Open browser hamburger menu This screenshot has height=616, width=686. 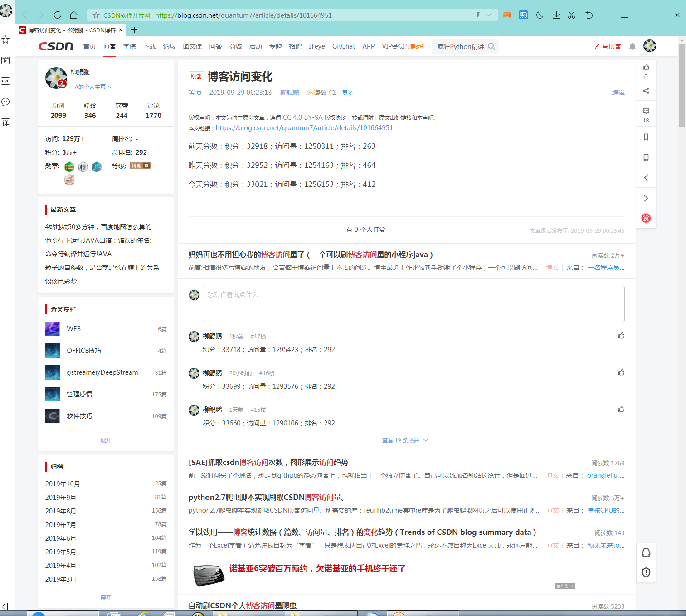[x=624, y=15]
